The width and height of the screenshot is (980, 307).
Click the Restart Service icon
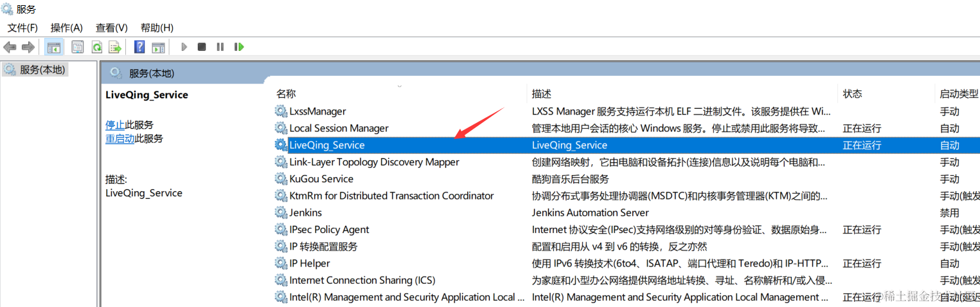coord(239,47)
